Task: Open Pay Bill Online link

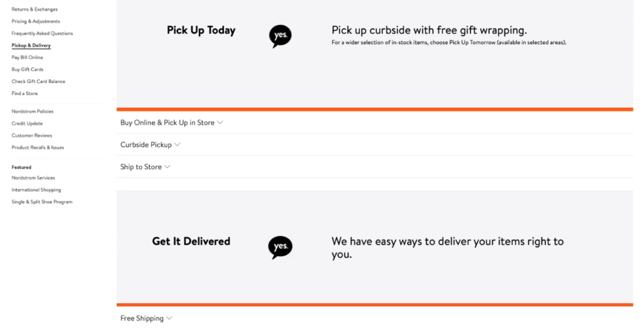Action: (x=27, y=57)
